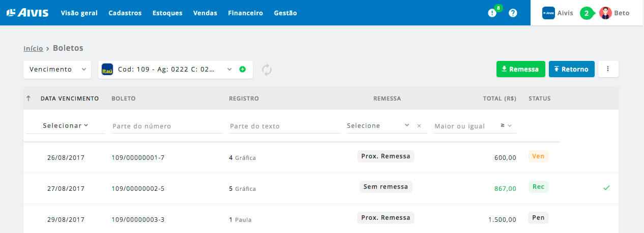
Task: Open the 5 Gráfica registro link
Action: click(243, 189)
